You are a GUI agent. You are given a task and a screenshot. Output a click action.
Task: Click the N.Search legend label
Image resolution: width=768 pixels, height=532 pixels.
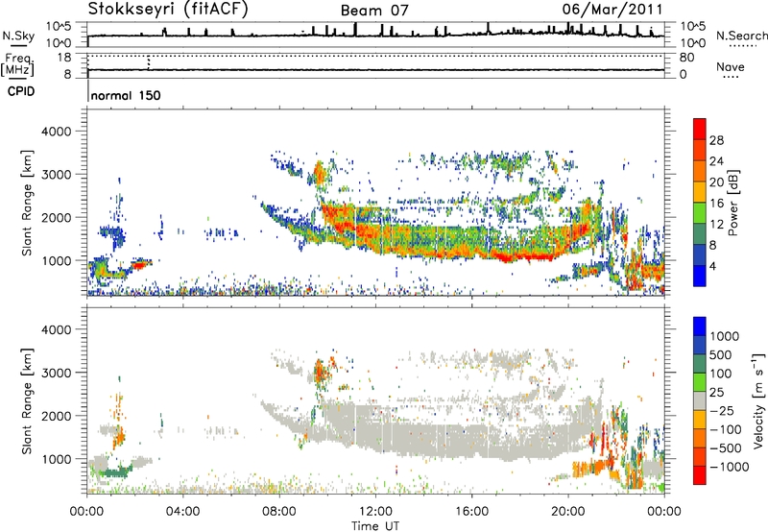pyautogui.click(x=741, y=36)
